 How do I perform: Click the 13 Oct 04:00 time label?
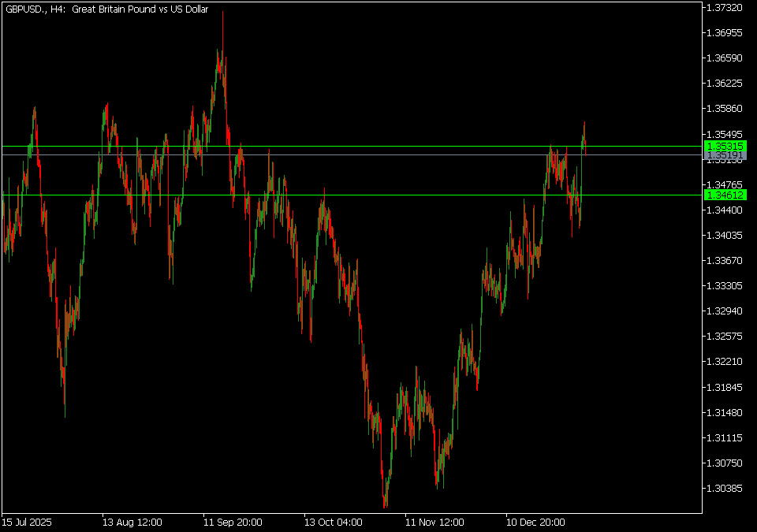pos(334,522)
